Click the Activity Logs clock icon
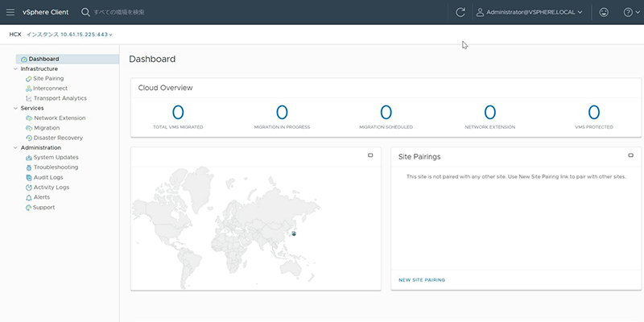The image size is (644, 322). [29, 188]
